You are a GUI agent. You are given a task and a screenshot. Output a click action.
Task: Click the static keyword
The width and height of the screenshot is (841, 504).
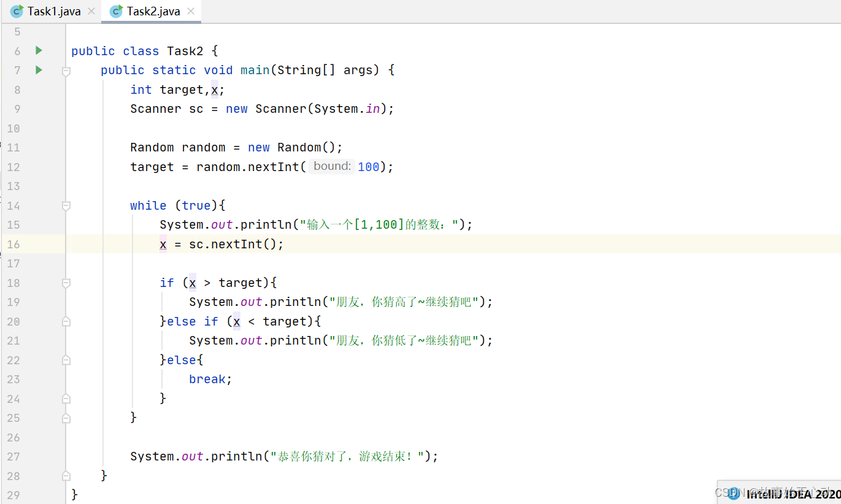tap(174, 70)
